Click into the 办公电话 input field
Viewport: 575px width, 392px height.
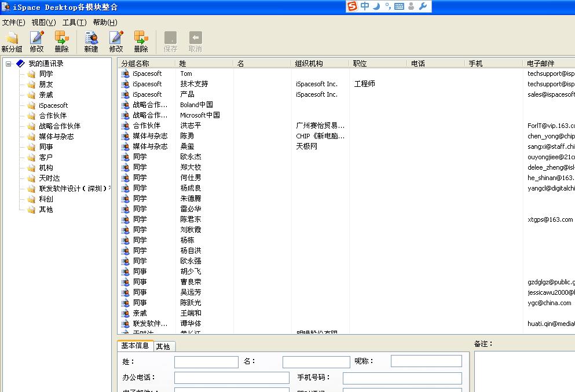pos(232,378)
